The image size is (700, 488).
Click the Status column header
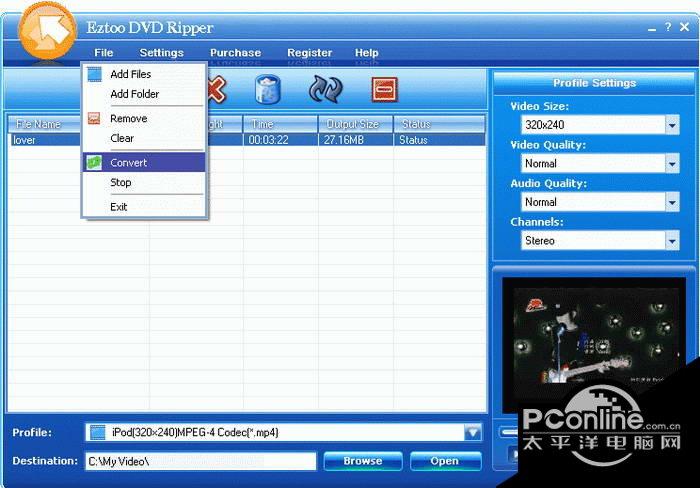tap(439, 124)
